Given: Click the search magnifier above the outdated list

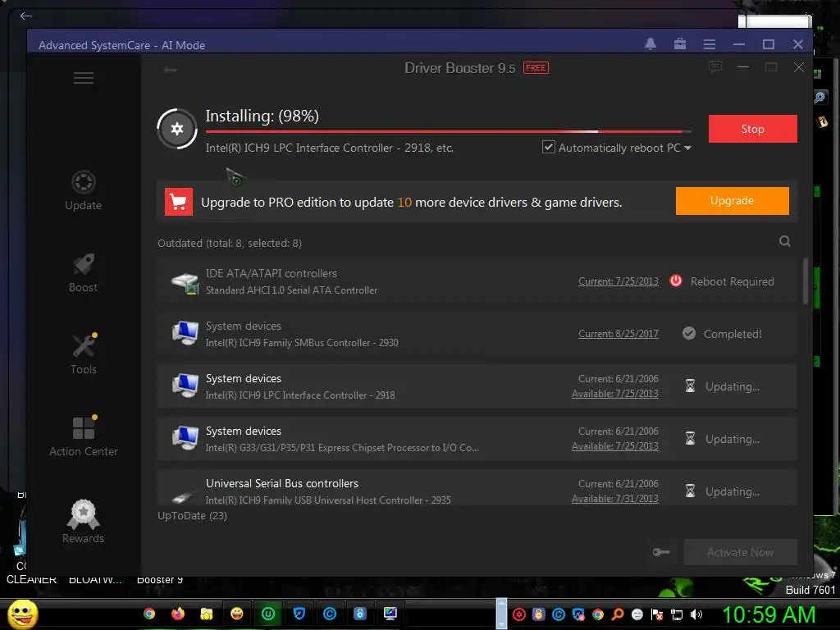Looking at the screenshot, I should [785, 241].
